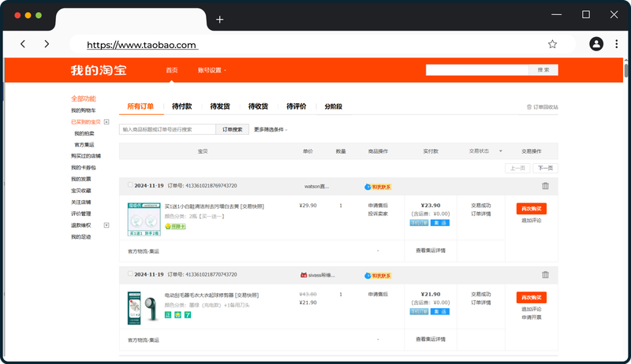Image resolution: width=631 pixels, height=364 pixels.
Task: Click 再次购买 for the sivass order
Action: (x=531, y=297)
